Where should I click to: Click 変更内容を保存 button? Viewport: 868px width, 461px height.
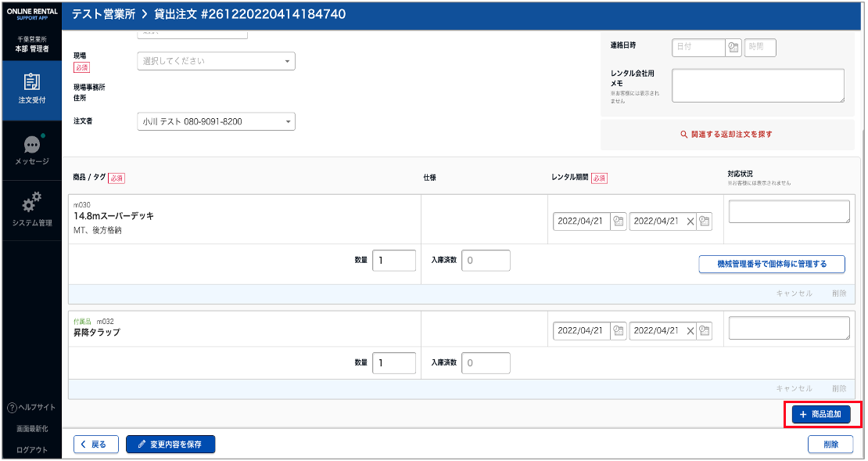pos(170,445)
